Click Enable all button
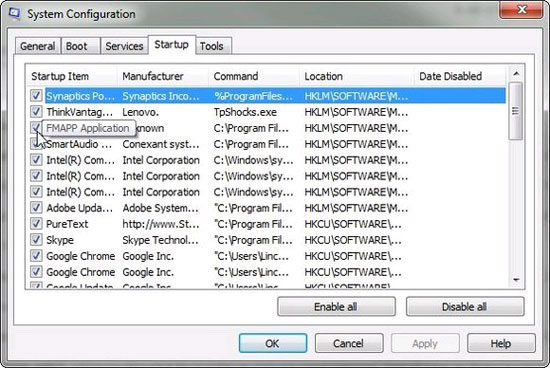Viewport: 550px width, 368px height. (x=336, y=307)
